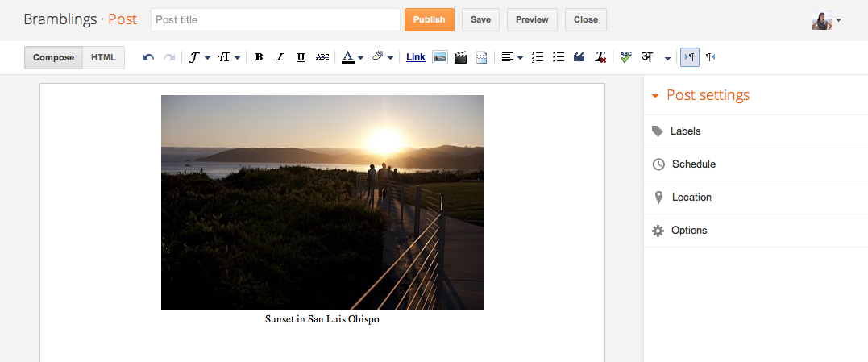Open the Labels settings section
This screenshot has width=868, height=362.
pos(685,131)
